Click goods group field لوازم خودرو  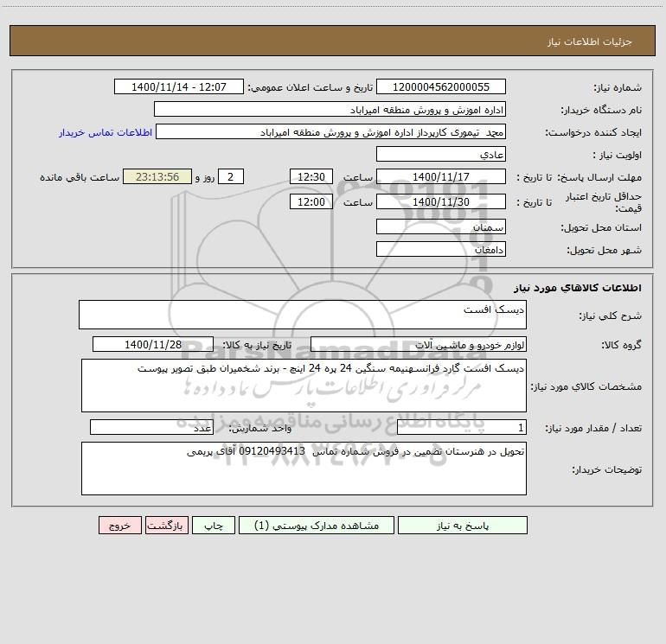[x=419, y=344]
